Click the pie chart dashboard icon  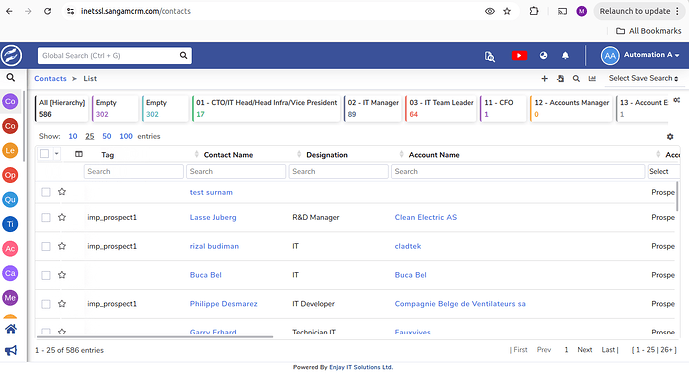(544, 55)
